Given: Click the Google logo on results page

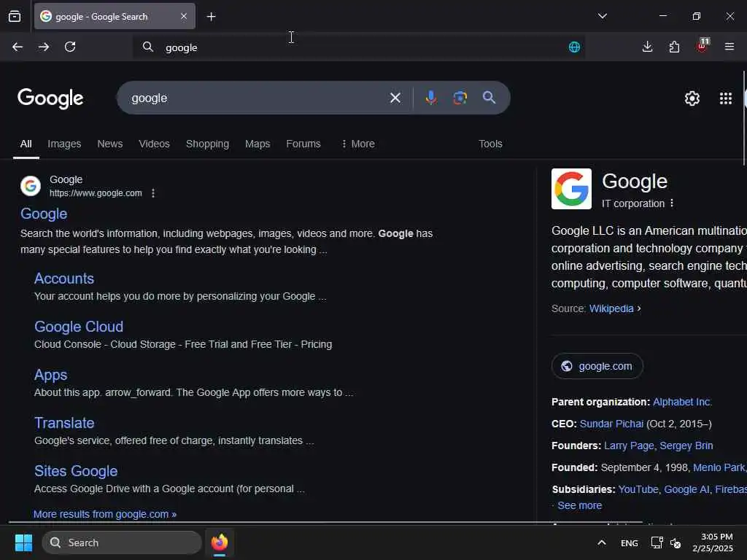Looking at the screenshot, I should click(50, 98).
